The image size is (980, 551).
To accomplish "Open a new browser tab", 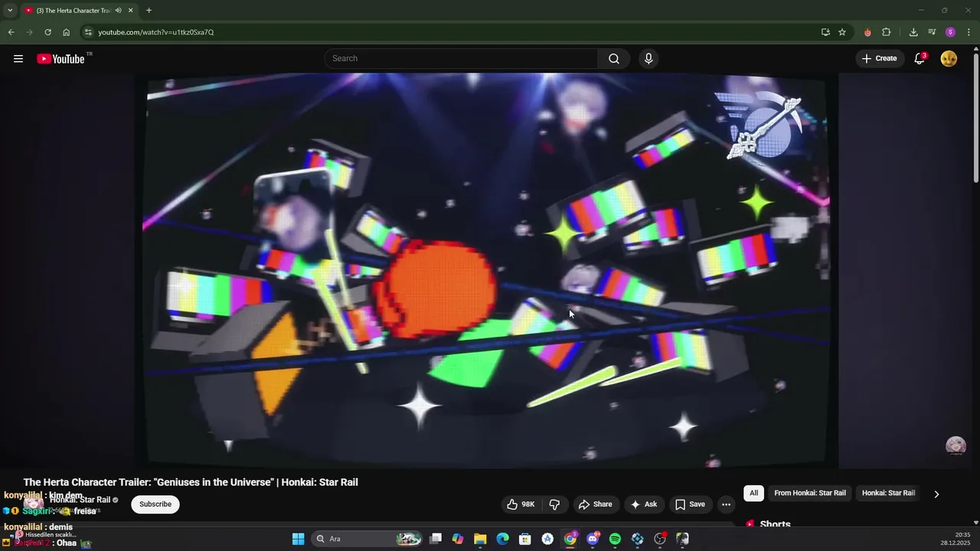I will click(149, 11).
